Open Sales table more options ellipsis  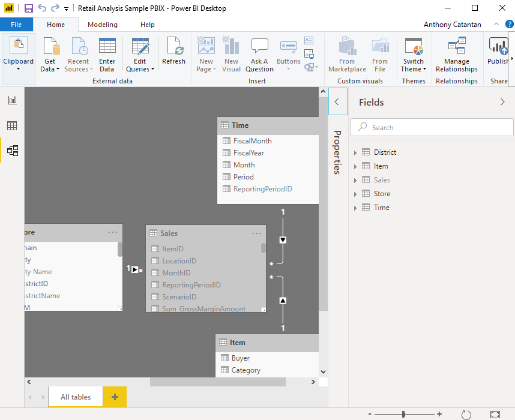[x=256, y=233]
